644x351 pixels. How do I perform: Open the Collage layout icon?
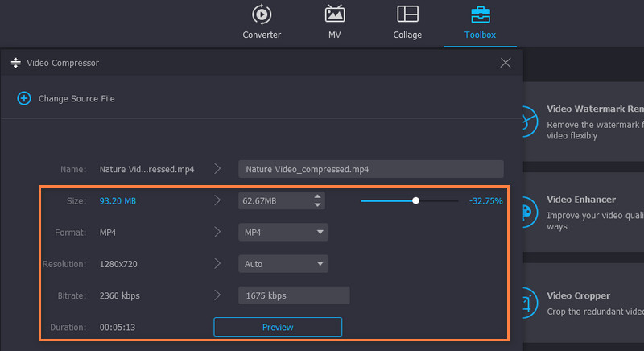click(x=408, y=14)
